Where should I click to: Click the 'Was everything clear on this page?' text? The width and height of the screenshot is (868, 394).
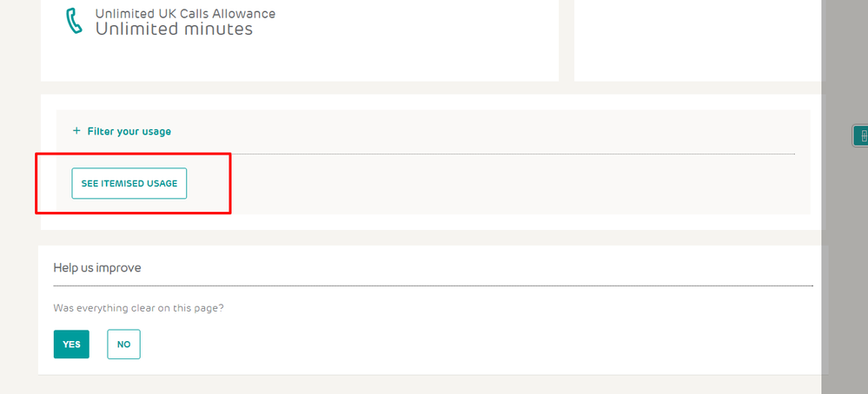tap(138, 308)
